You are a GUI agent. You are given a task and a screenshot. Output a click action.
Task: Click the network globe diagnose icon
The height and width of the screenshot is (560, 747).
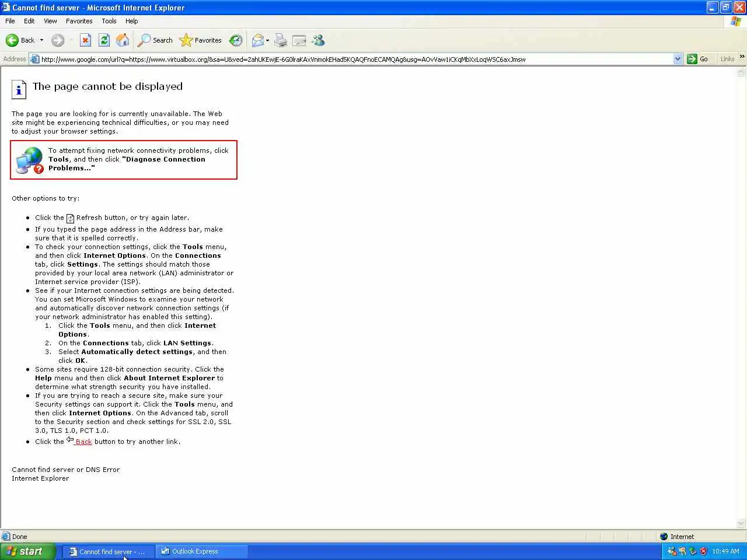tap(30, 160)
